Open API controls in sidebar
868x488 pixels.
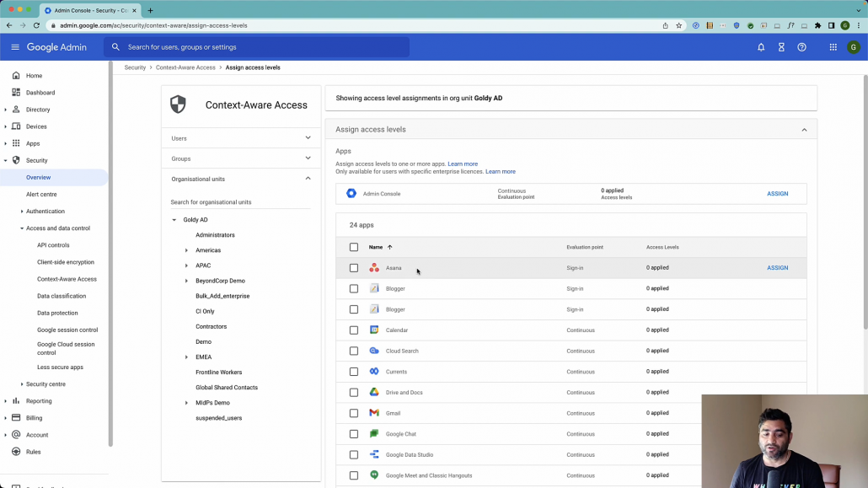[x=53, y=244]
